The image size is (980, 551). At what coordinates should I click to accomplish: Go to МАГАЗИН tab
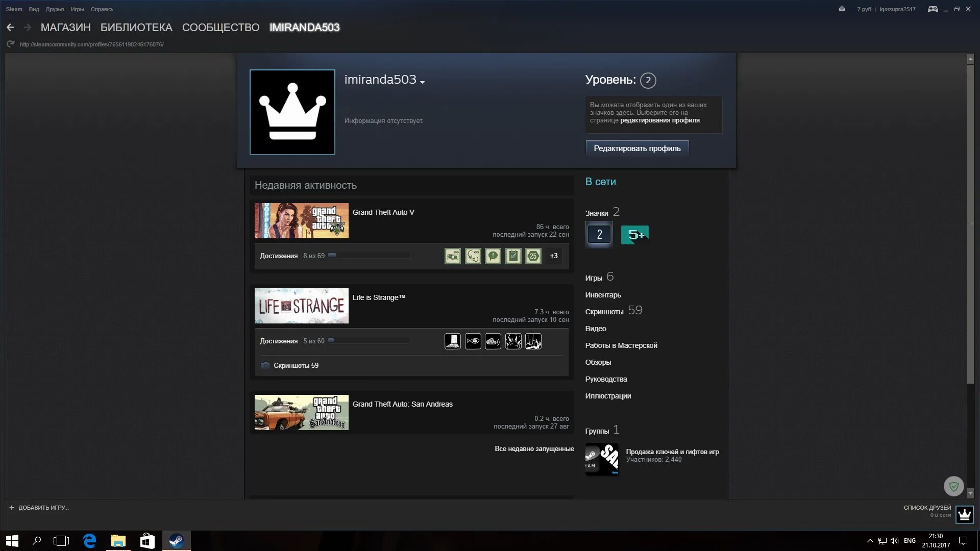(65, 28)
